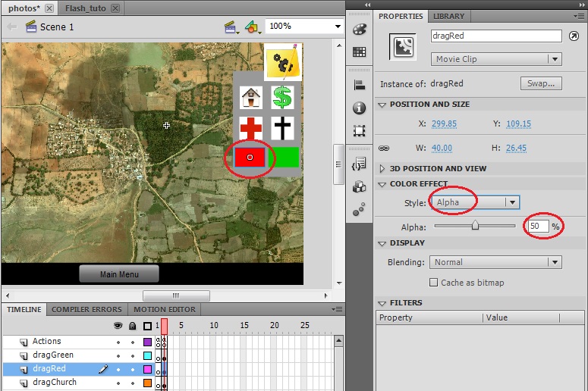
Task: Select the red cross icon on stage
Action: click(x=251, y=128)
